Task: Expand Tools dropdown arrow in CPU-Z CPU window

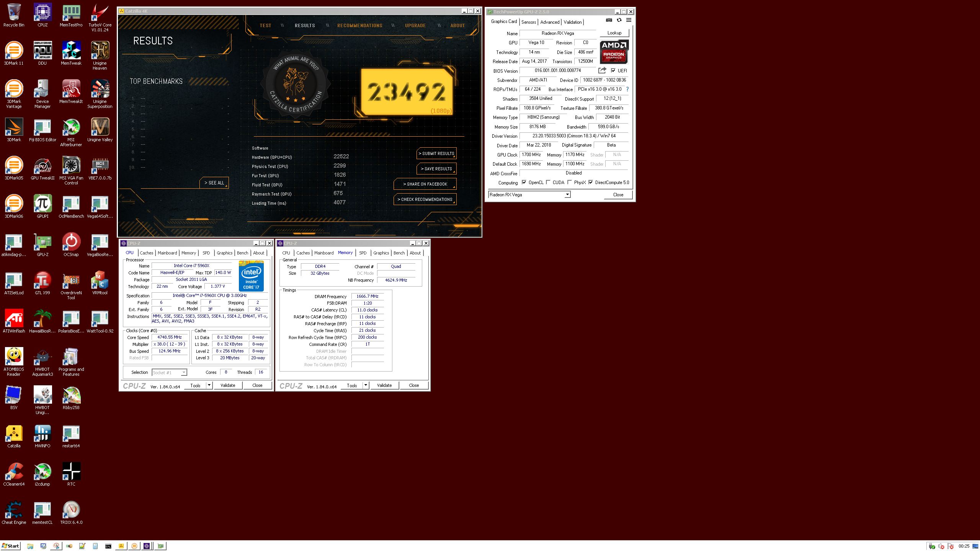Action: [209, 385]
